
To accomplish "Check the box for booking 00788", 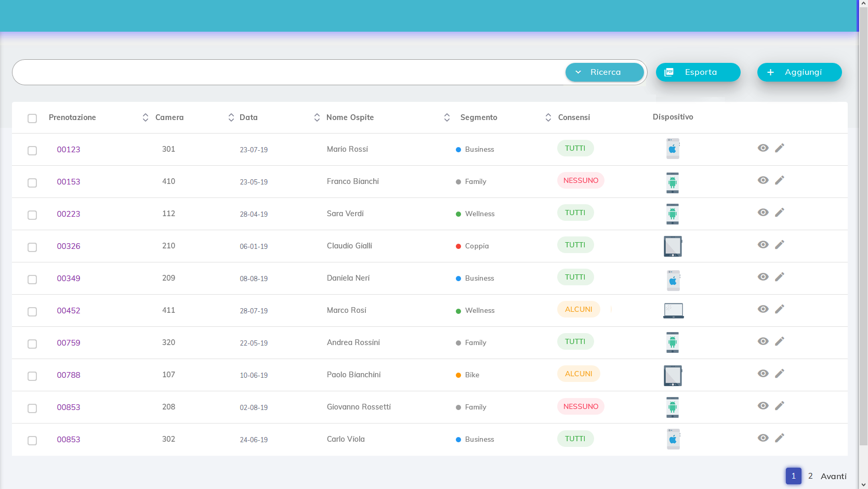I will click(32, 376).
